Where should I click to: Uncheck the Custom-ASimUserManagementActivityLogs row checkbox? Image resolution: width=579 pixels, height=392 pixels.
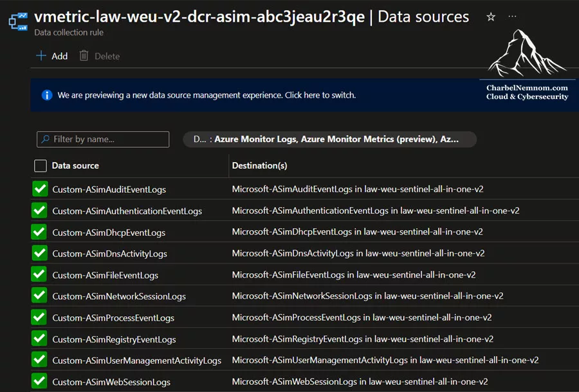click(x=39, y=360)
